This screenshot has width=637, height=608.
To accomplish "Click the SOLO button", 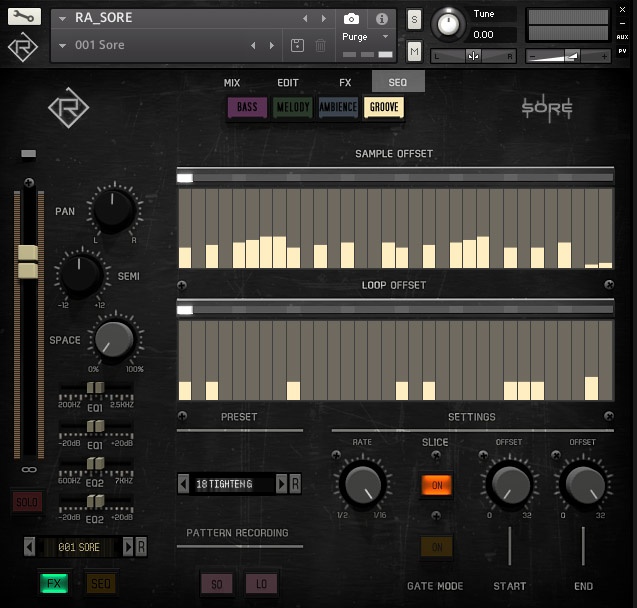I will 27,502.
